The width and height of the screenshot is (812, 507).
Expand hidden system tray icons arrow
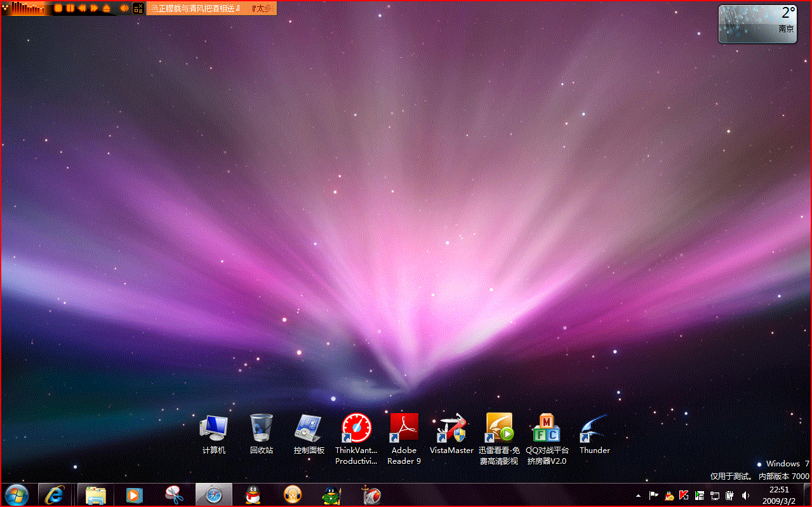[x=638, y=495]
